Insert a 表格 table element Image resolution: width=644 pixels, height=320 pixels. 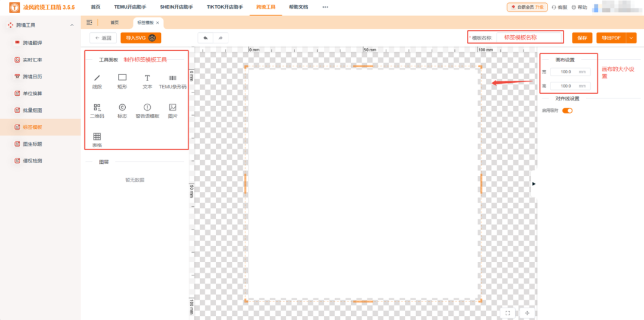pos(97,140)
